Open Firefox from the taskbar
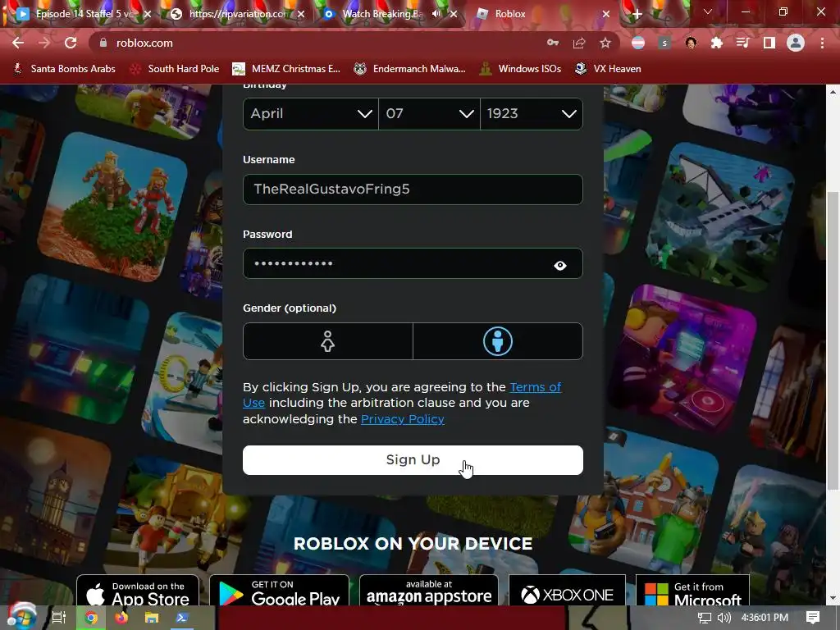 tap(121, 618)
